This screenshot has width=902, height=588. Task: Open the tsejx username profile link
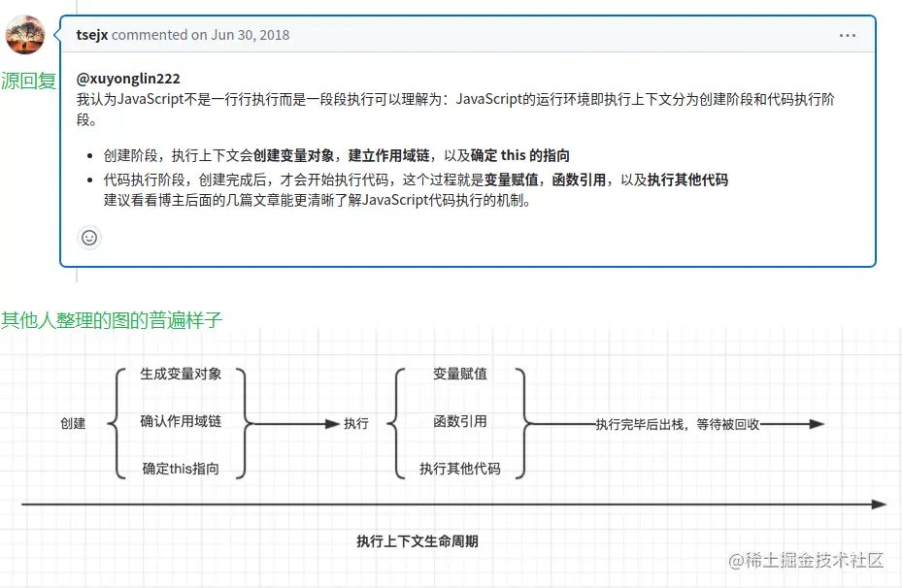click(92, 35)
